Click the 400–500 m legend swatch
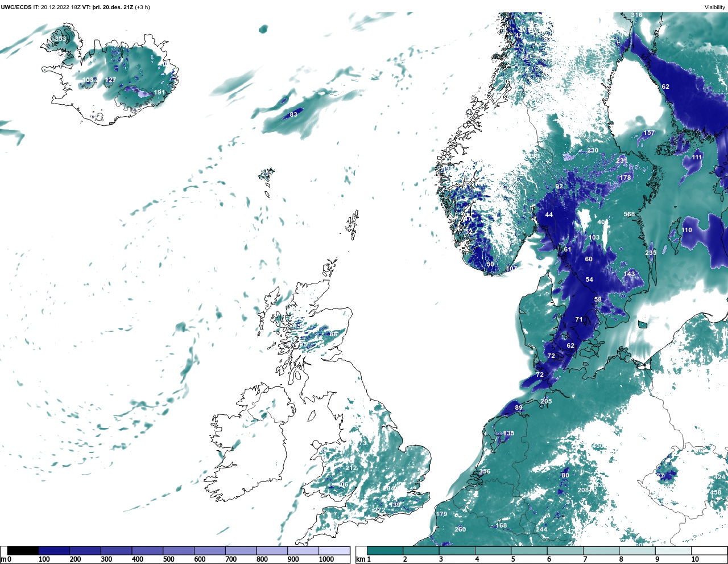 point(147,550)
